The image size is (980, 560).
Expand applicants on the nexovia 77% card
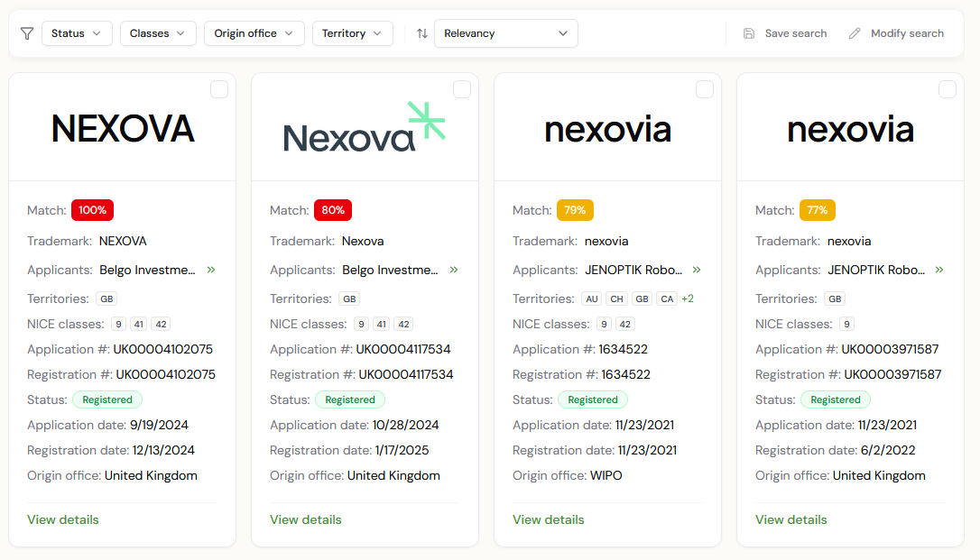pos(939,270)
